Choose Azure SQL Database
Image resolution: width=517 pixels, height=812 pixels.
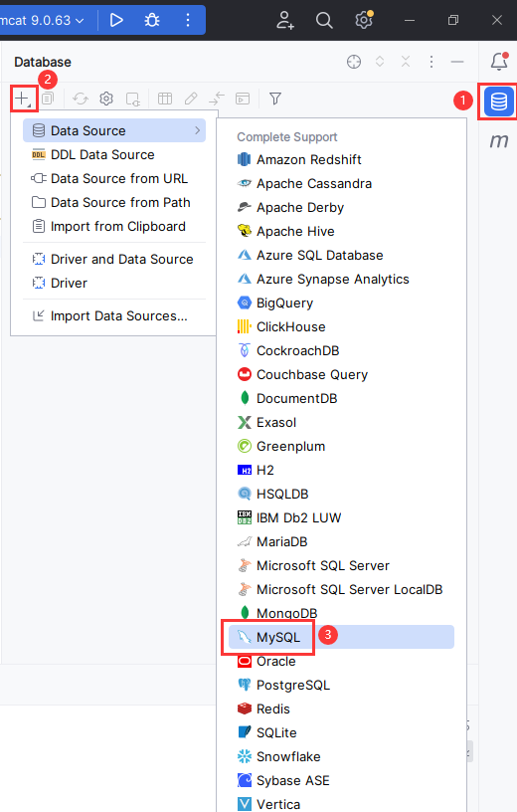pyautogui.click(x=342, y=255)
